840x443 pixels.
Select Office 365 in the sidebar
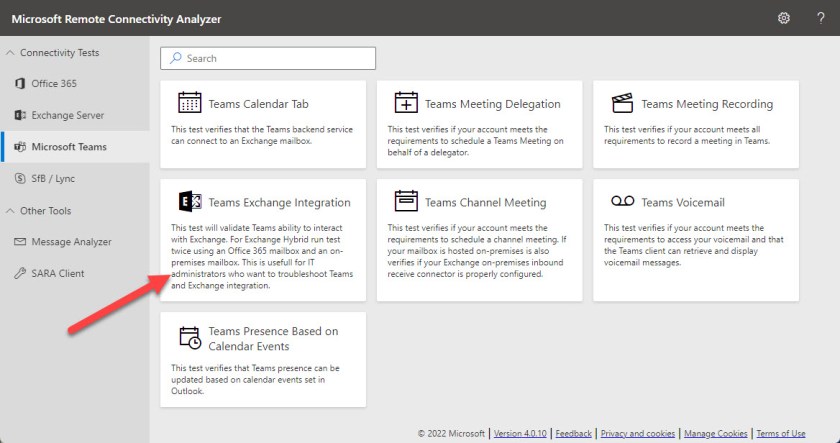tap(74, 84)
